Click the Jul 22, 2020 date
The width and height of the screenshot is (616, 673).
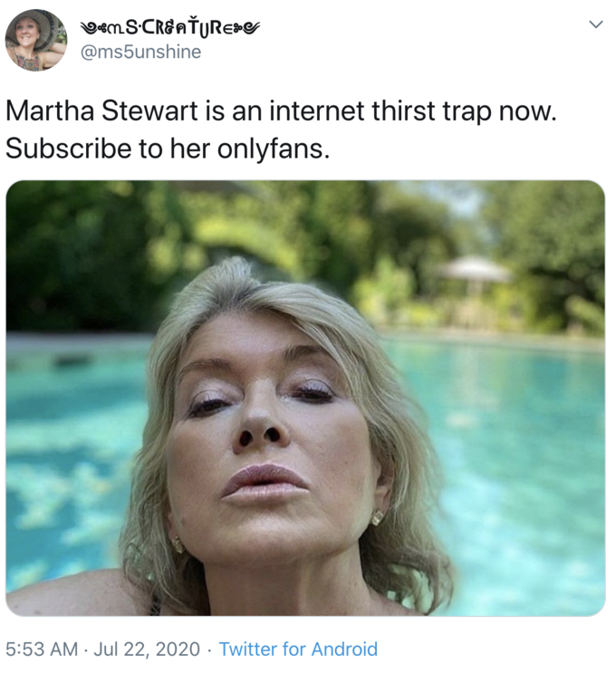[x=147, y=649]
